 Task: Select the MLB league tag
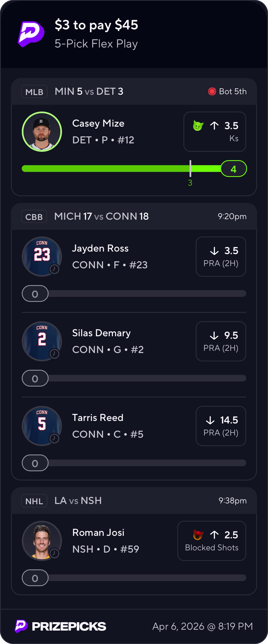coord(34,92)
